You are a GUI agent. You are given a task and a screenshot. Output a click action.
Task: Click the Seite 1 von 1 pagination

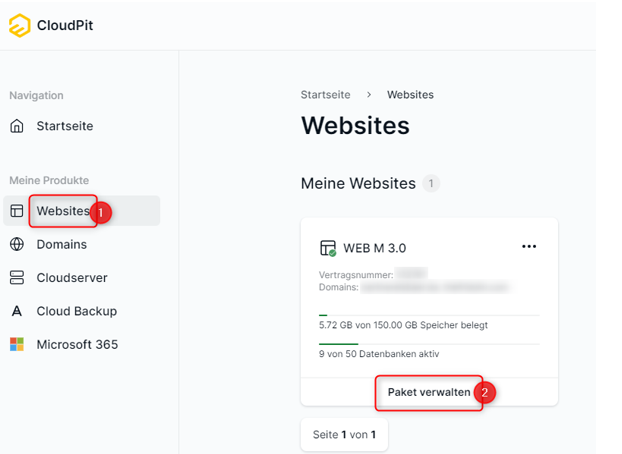344,435
